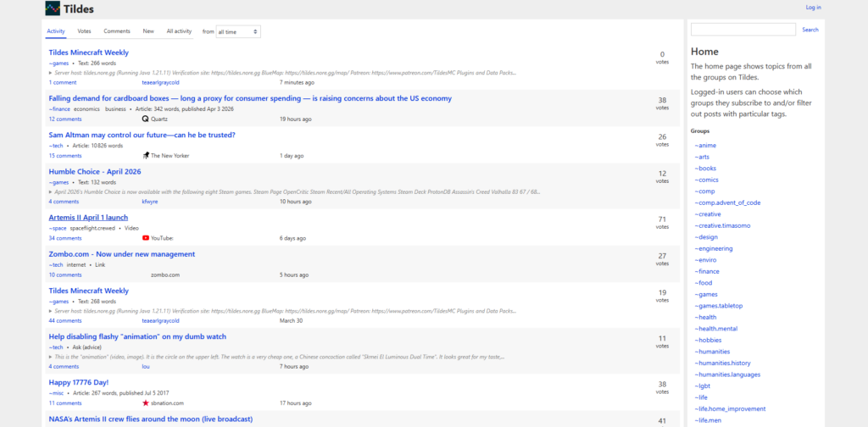868x427 pixels.
Task: View 34 comments on Artemis II launch
Action: (65, 239)
